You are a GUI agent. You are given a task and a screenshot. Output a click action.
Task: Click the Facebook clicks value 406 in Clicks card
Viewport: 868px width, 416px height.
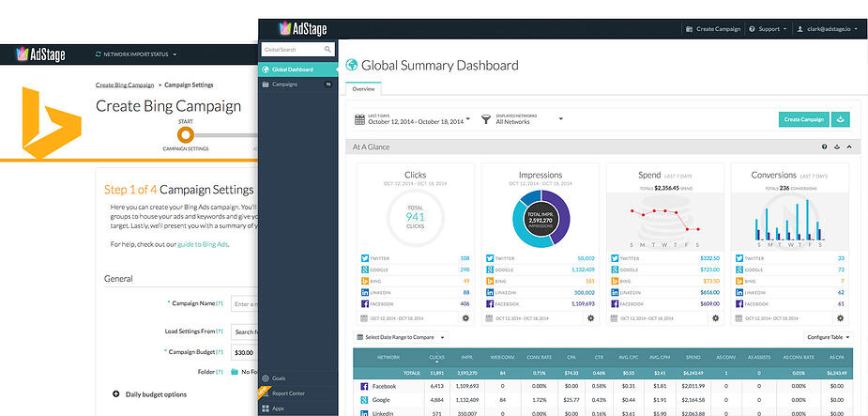click(464, 304)
